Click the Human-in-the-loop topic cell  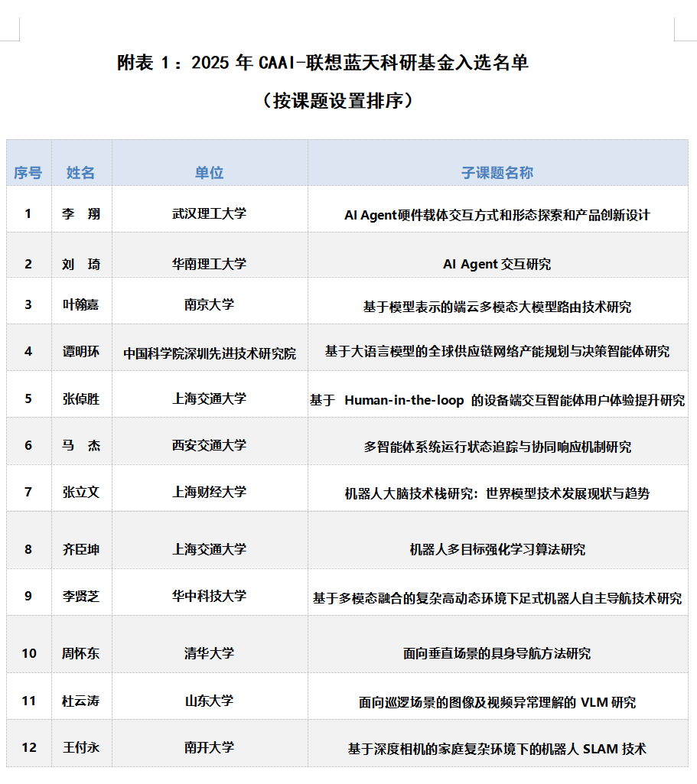tap(497, 400)
